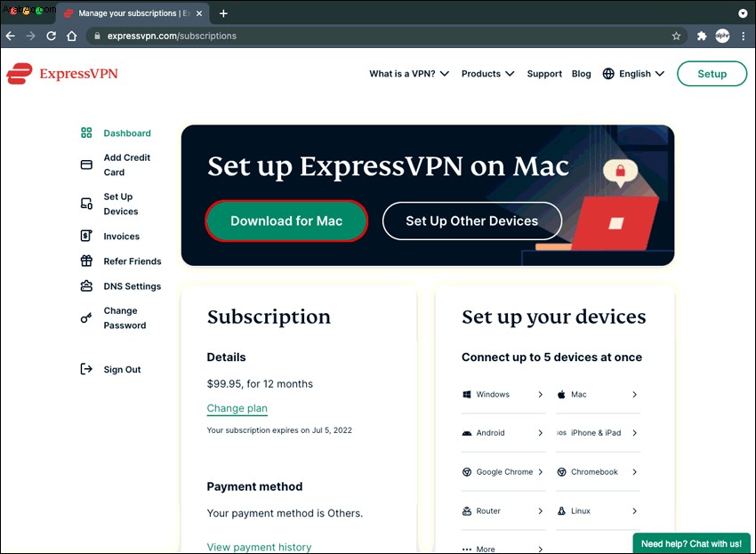Open the Chrome three-dot menu
Viewport: 756px width, 554px height.
tap(744, 36)
